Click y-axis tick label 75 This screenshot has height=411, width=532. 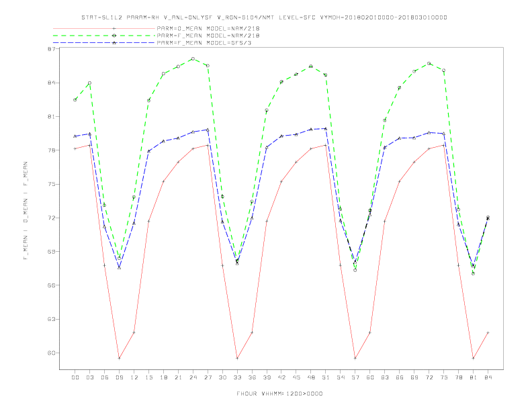(51, 184)
